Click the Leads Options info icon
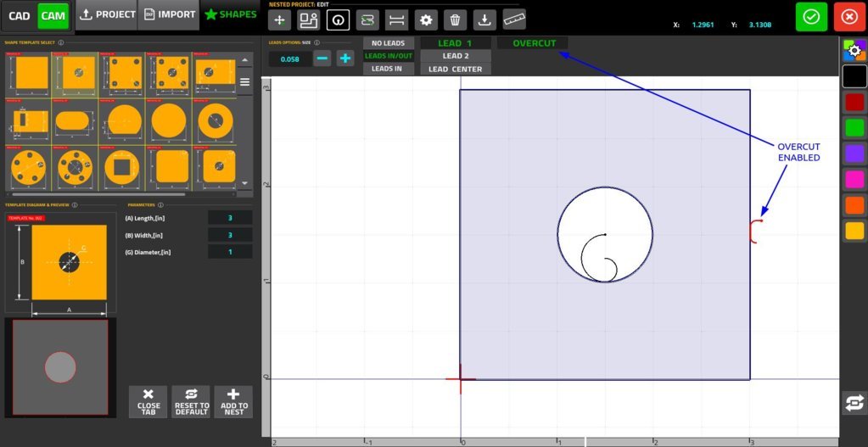The height and width of the screenshot is (447, 868). pyautogui.click(x=316, y=42)
